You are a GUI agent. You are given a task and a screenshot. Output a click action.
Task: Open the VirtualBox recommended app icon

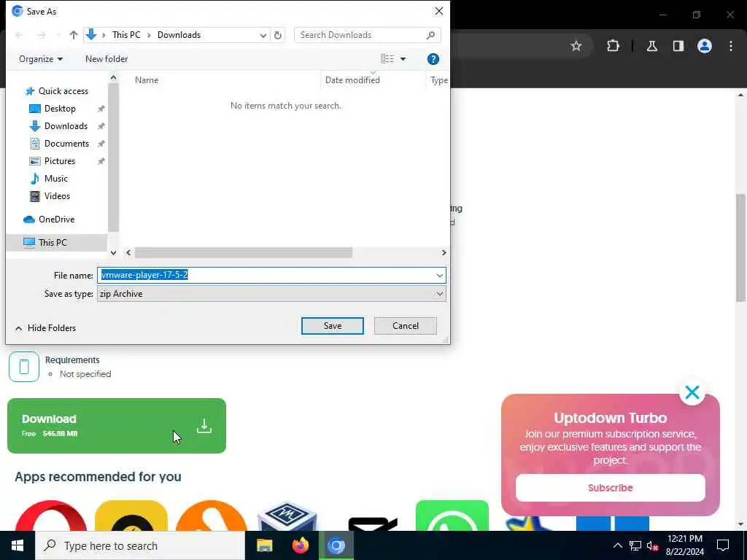[x=287, y=516]
